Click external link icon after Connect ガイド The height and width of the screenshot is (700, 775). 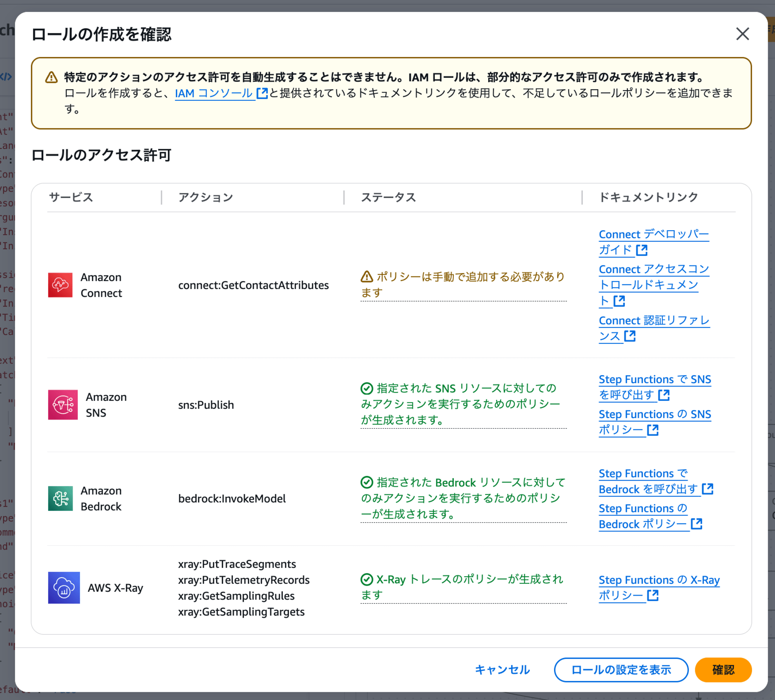[x=642, y=250]
